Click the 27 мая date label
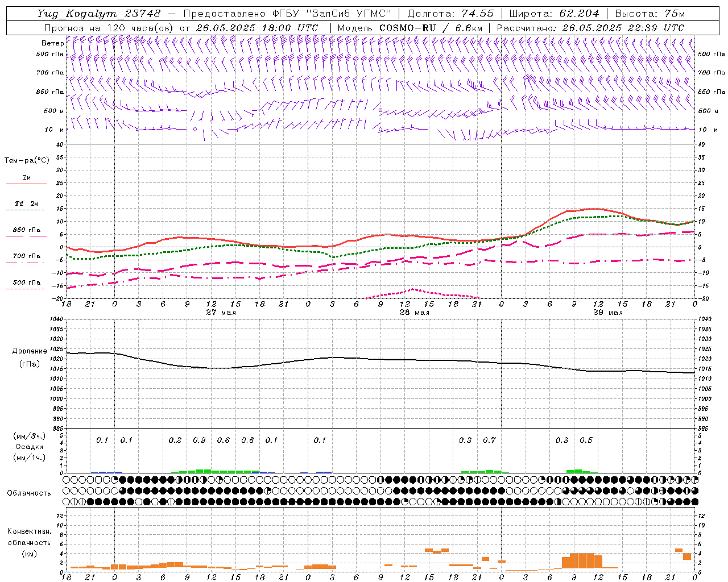This screenshot has height=582, width=728. click(x=221, y=313)
